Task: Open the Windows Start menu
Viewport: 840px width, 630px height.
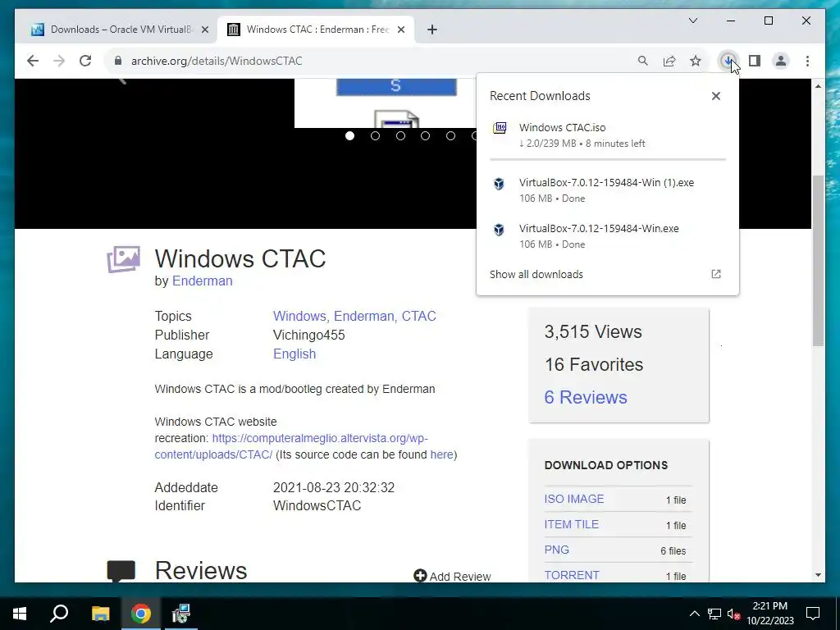Action: click(20, 614)
